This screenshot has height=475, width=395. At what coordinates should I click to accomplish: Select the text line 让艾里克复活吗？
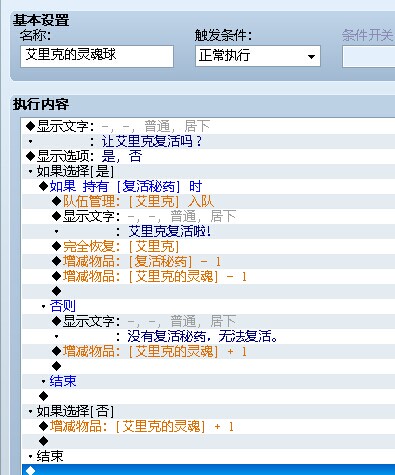click(208, 141)
